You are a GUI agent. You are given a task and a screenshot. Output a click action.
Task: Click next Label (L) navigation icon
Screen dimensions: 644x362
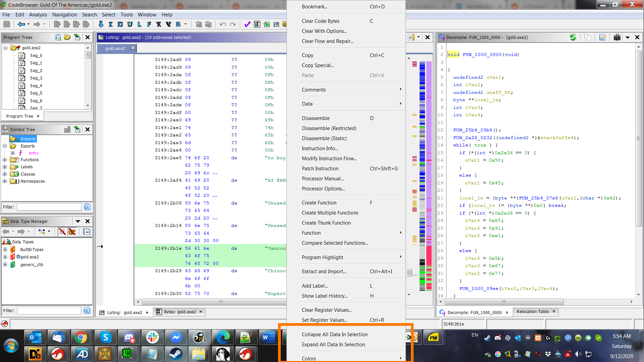point(140,24)
